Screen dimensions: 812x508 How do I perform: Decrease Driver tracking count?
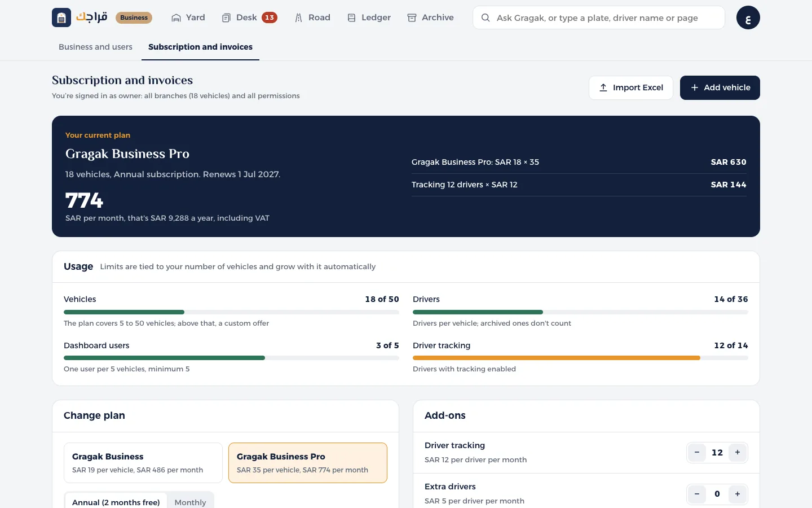pyautogui.click(x=697, y=452)
